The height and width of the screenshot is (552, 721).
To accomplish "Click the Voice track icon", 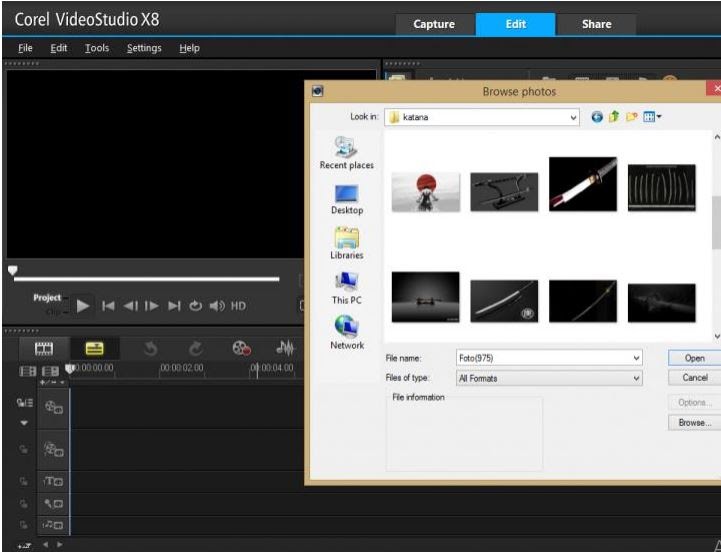I will click(x=53, y=504).
